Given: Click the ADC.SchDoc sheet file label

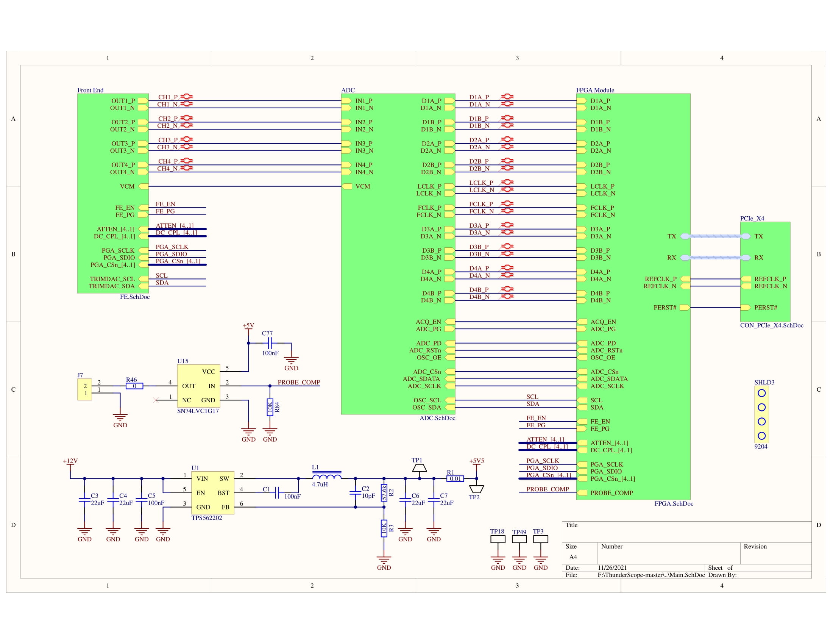Looking at the screenshot, I should pyautogui.click(x=437, y=418).
